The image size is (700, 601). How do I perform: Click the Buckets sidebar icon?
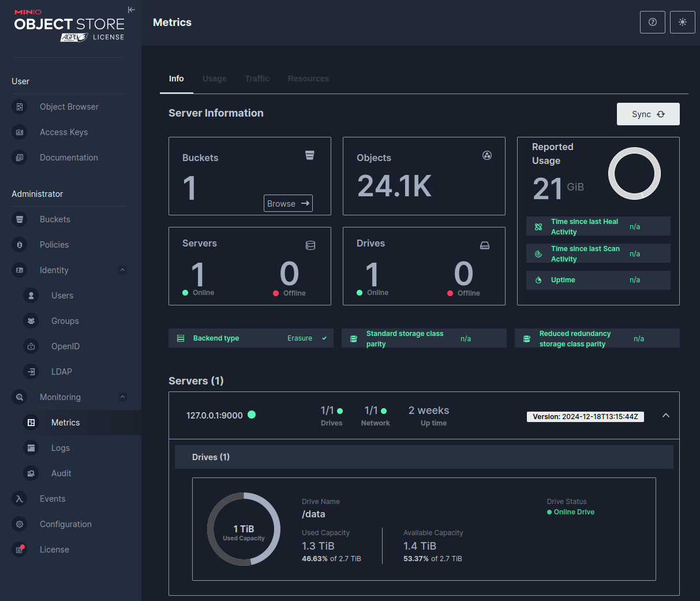[20, 219]
